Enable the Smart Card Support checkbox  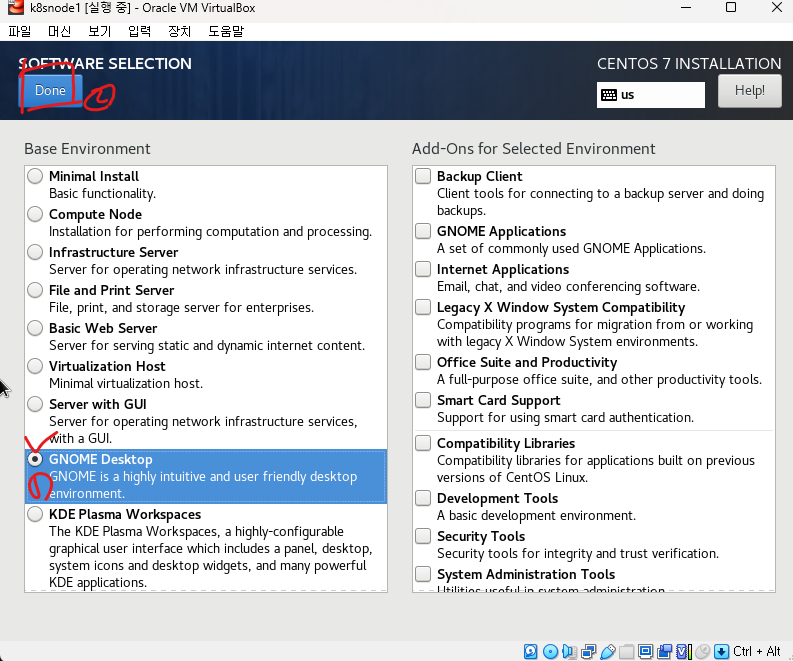tap(423, 400)
